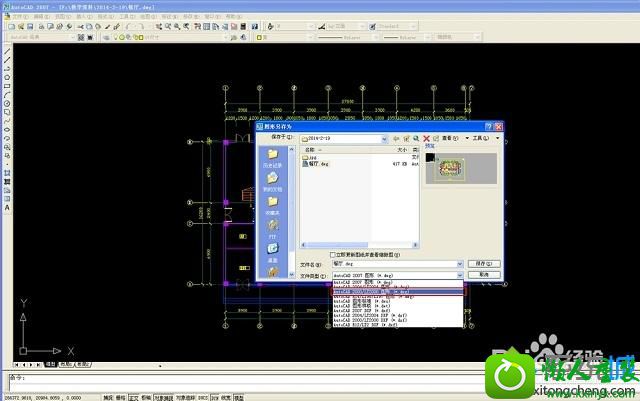Tick the 立即更新图纸并查看缩略图 checkbox
The image size is (640, 401).
click(x=333, y=254)
